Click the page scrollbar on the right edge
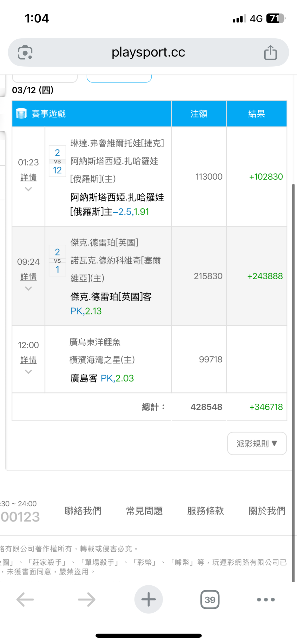The image size is (297, 644). click(x=293, y=330)
